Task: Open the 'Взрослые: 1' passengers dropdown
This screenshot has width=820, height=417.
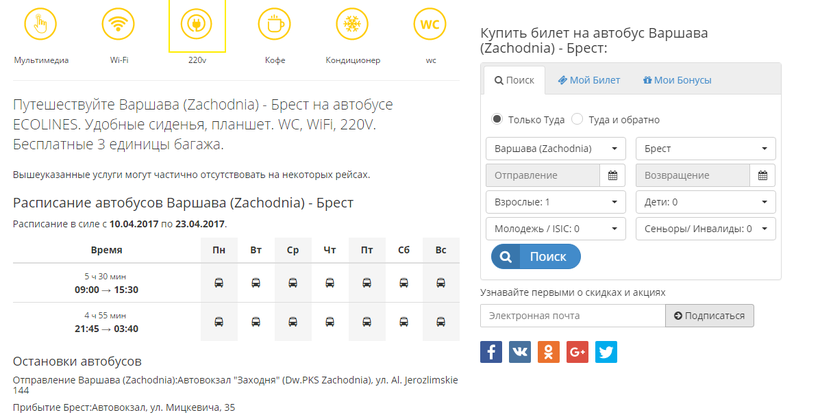Action: pyautogui.click(x=557, y=202)
